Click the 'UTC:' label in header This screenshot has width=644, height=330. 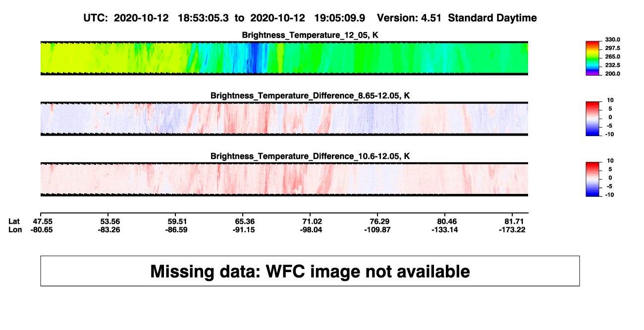(97, 18)
